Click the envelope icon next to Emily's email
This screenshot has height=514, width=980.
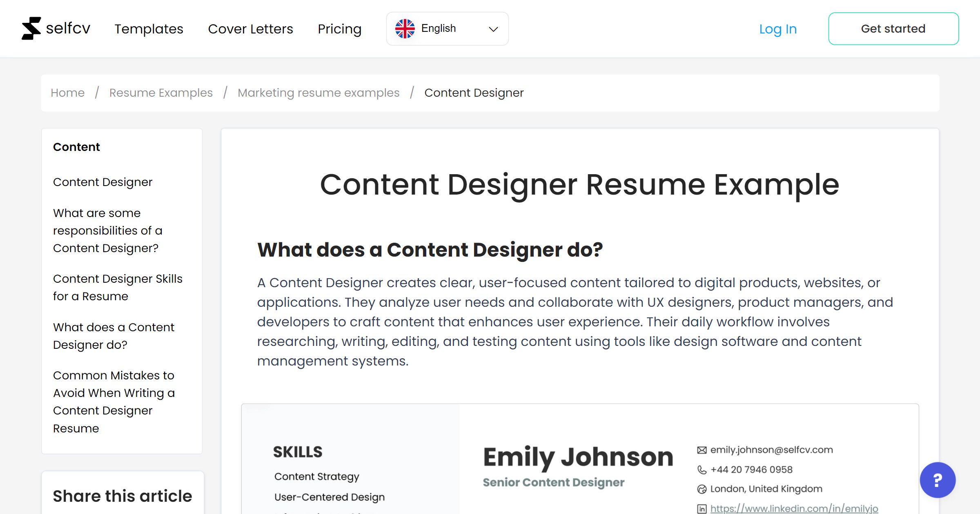(x=702, y=450)
